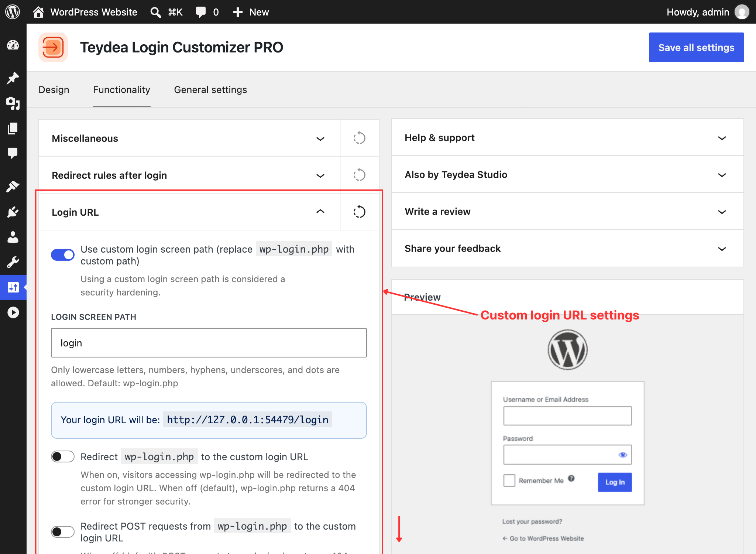Image resolution: width=756 pixels, height=554 pixels.
Task: Reset the Login URL section
Action: tap(360, 212)
